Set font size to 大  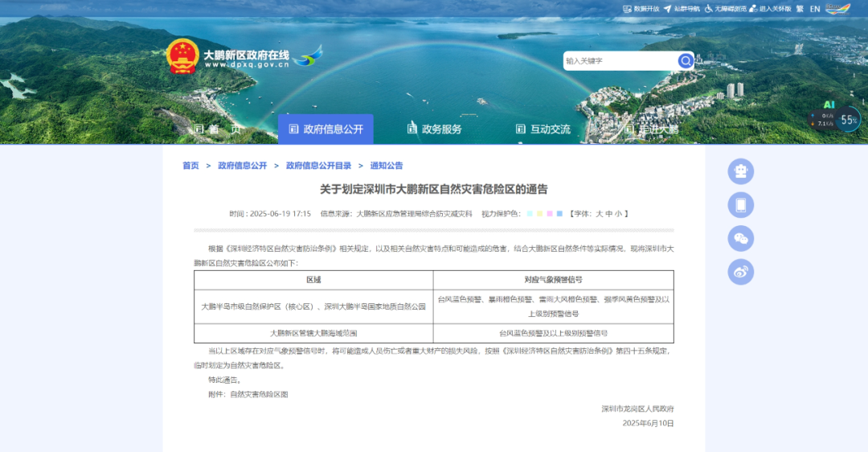pyautogui.click(x=599, y=214)
